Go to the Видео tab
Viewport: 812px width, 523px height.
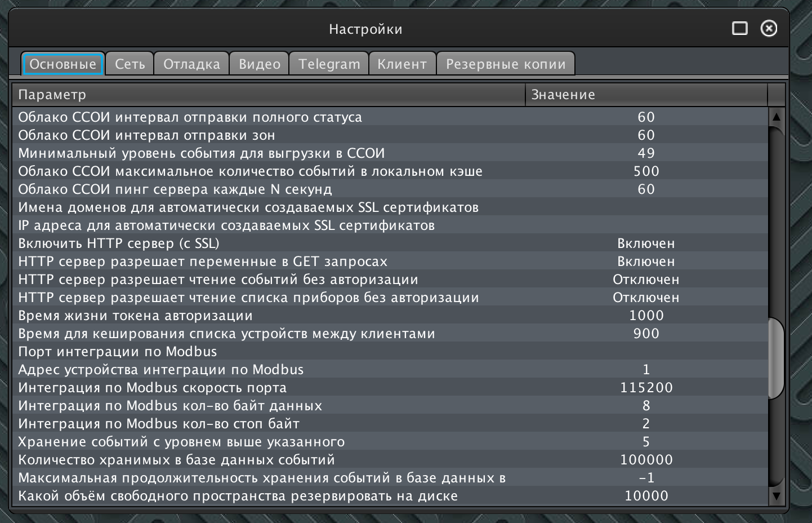[x=259, y=64]
